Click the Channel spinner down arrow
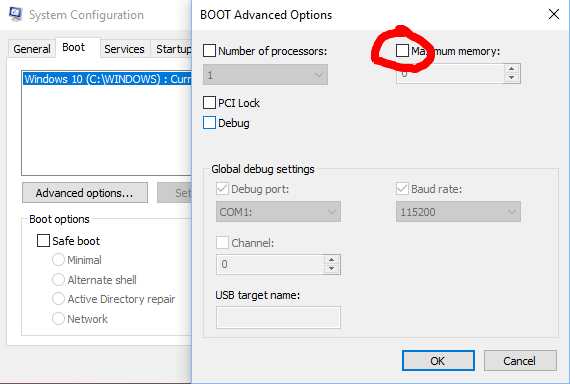Image resolution: width=570 pixels, height=384 pixels. 331,269
